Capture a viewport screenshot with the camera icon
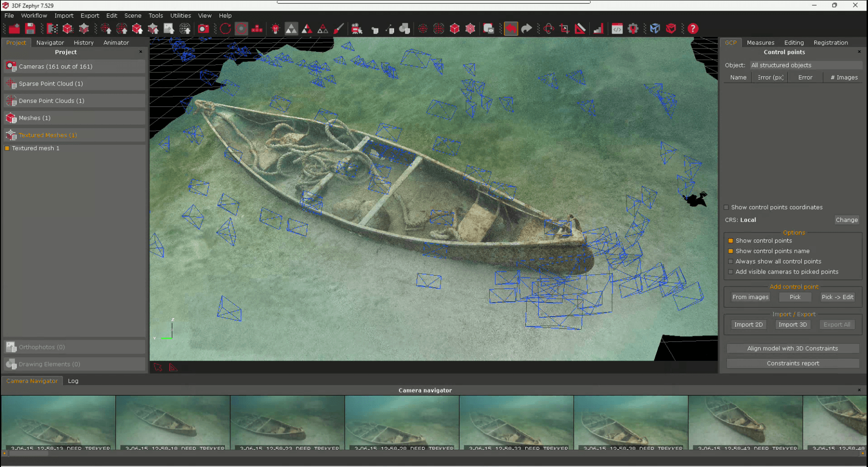The width and height of the screenshot is (868, 467). click(203, 28)
